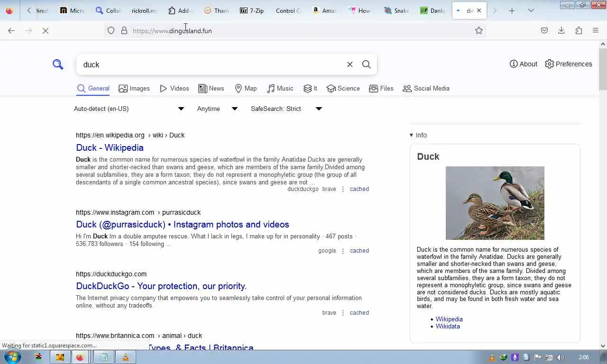Open volume control in system tray
607x364 pixels.
click(x=561, y=357)
